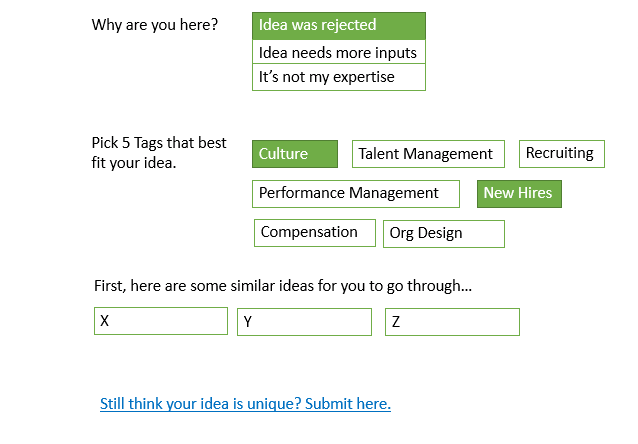Image resolution: width=638 pixels, height=444 pixels.
Task: Choose 'Idea needs more inputs' reason
Action: [338, 52]
